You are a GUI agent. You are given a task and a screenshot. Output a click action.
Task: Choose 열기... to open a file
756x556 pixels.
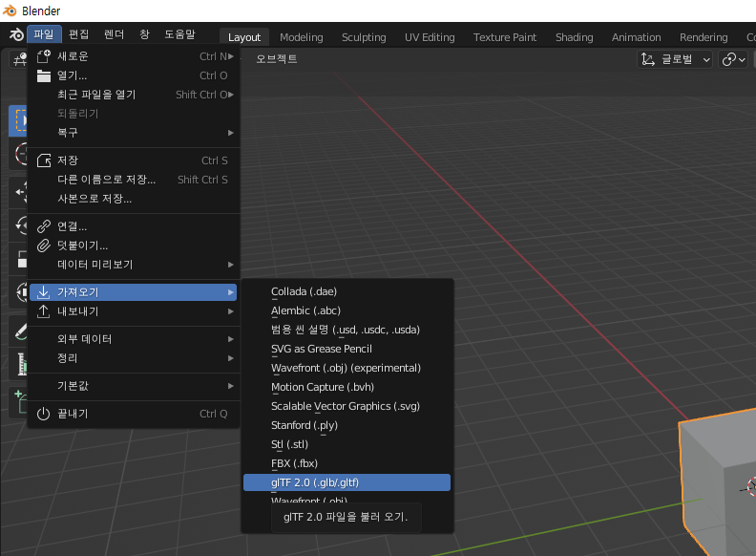coord(134,75)
